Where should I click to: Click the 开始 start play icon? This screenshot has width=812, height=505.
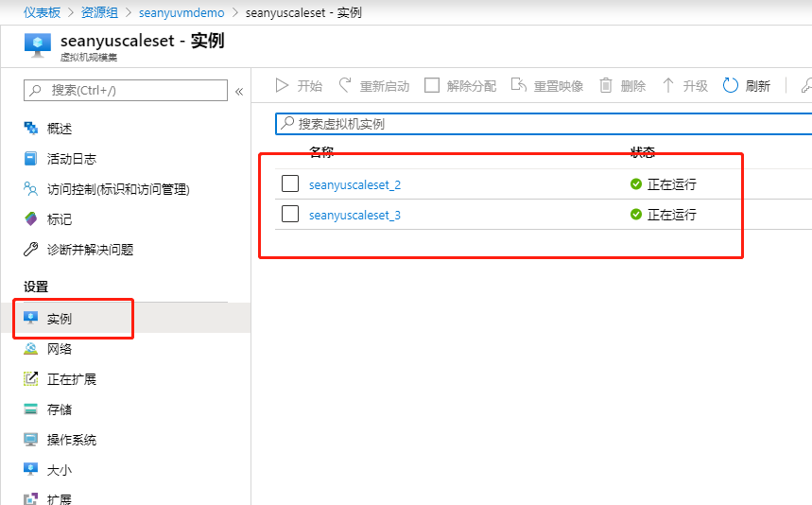(282, 86)
